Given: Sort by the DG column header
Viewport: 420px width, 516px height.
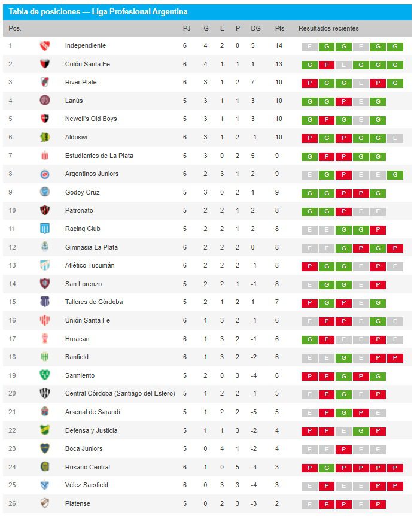Looking at the screenshot, I should [x=255, y=28].
